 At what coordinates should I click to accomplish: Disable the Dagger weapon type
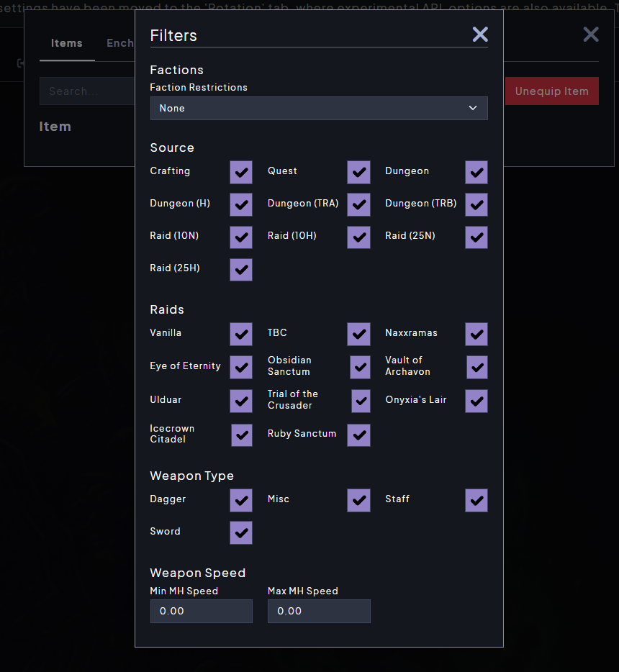click(241, 500)
